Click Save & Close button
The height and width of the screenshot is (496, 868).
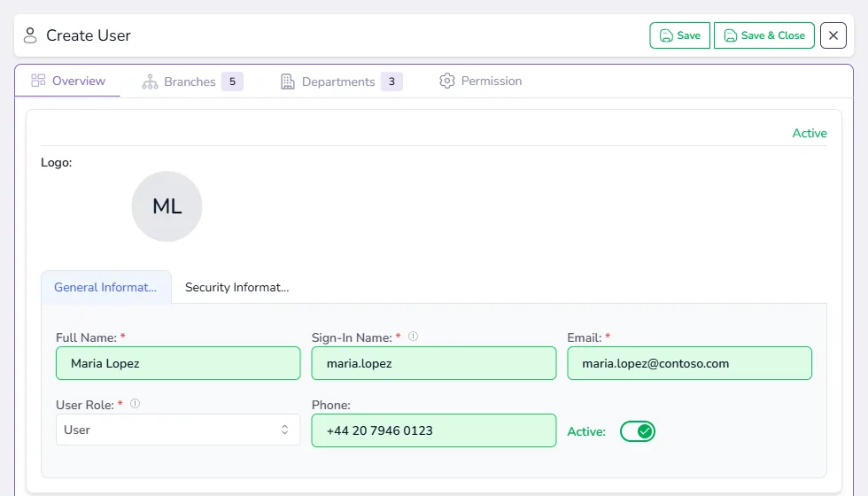tap(763, 35)
